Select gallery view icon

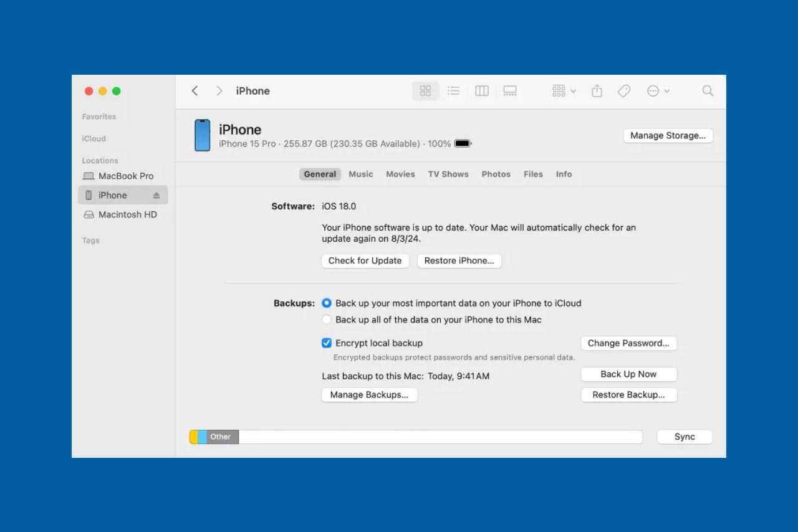point(510,91)
